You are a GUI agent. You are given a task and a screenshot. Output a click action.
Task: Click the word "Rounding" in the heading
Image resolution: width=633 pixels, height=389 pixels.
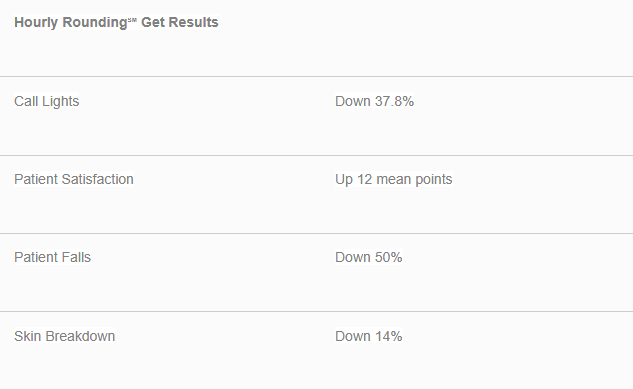(95, 23)
